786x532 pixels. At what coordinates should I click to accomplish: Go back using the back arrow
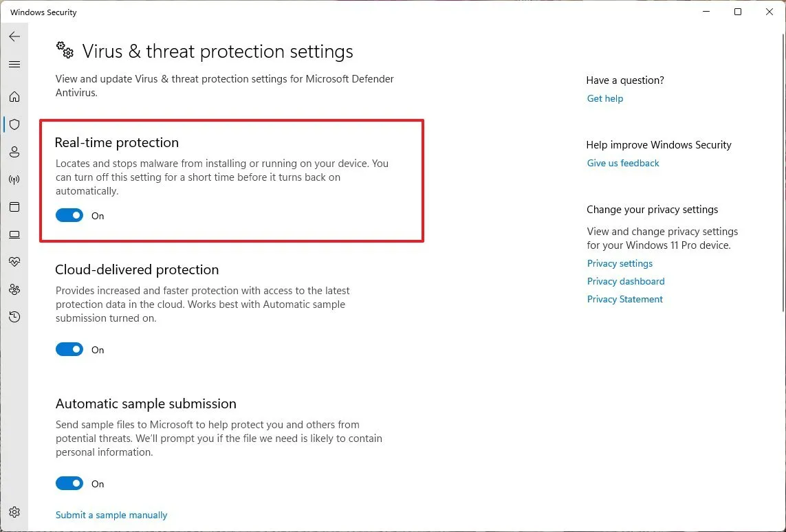pyautogui.click(x=14, y=36)
